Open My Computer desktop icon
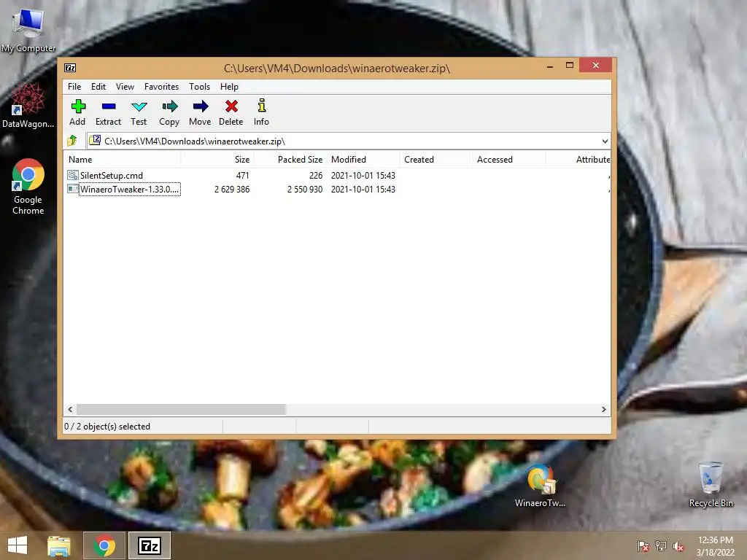Image resolution: width=747 pixels, height=560 pixels. coord(28,28)
